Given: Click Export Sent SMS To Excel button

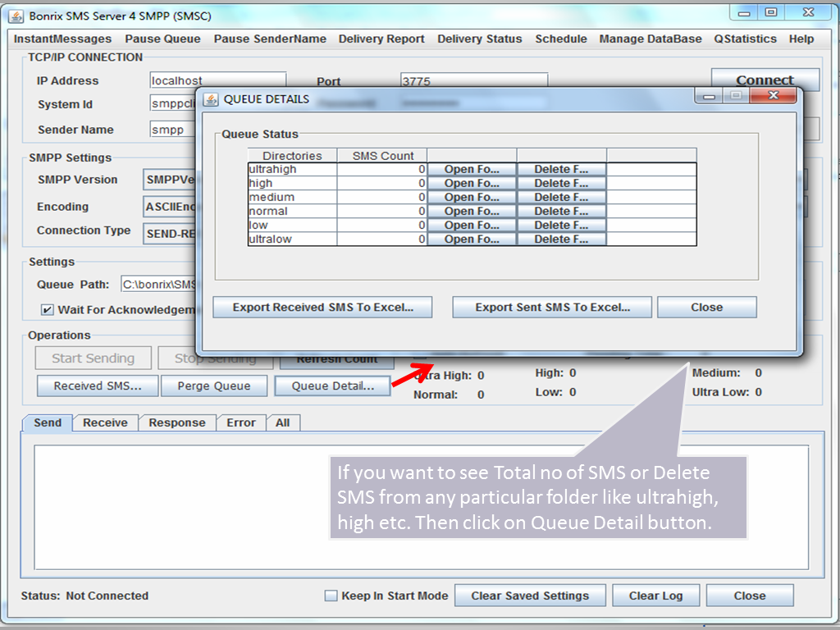Looking at the screenshot, I should click(x=552, y=308).
